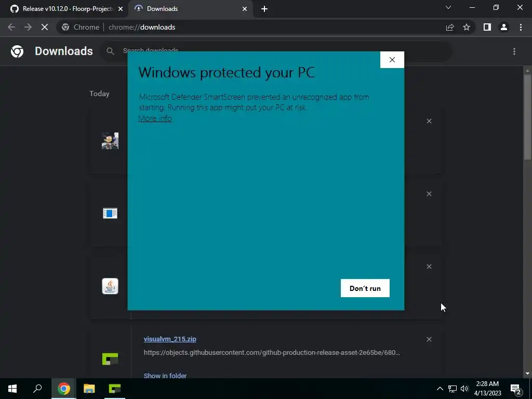
Task: Click the VisualVM taskbar icon
Action: pyautogui.click(x=114, y=389)
